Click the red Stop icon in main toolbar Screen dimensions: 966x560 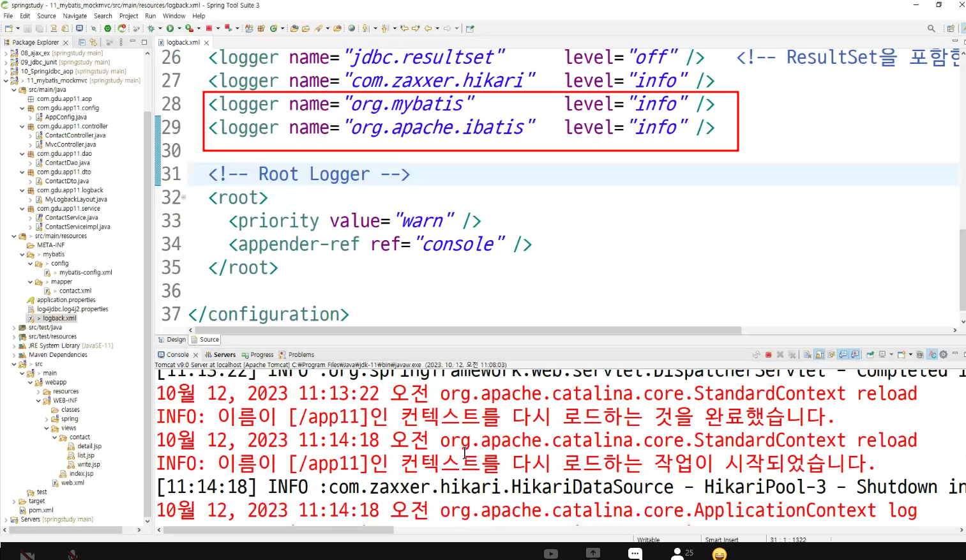209,28
